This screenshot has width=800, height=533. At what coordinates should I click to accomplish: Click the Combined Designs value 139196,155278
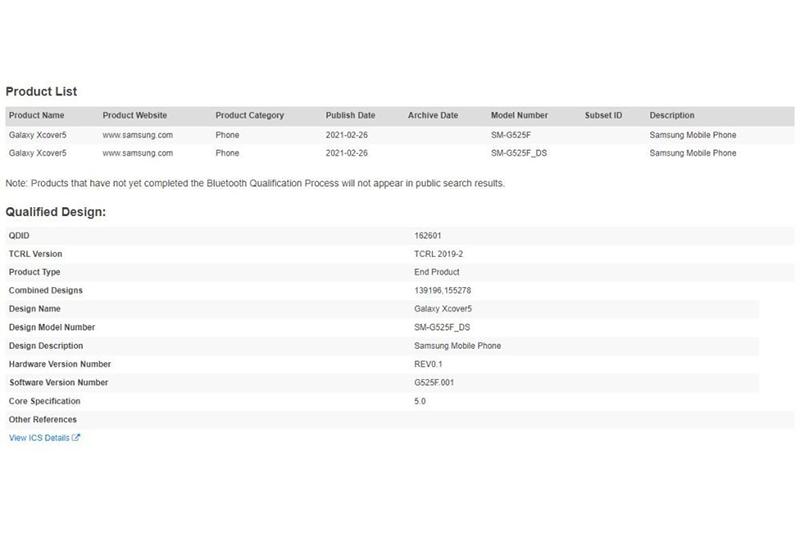coord(443,291)
